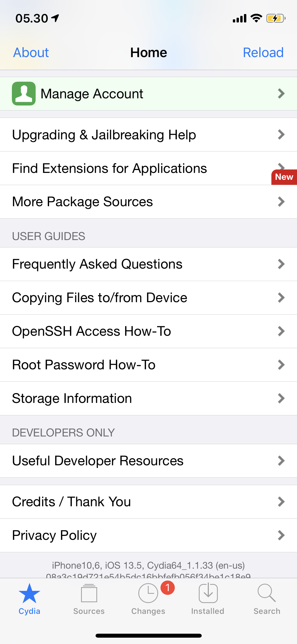Expand More Package Sources chevron
Screen dimensions: 297x644
tap(281, 202)
